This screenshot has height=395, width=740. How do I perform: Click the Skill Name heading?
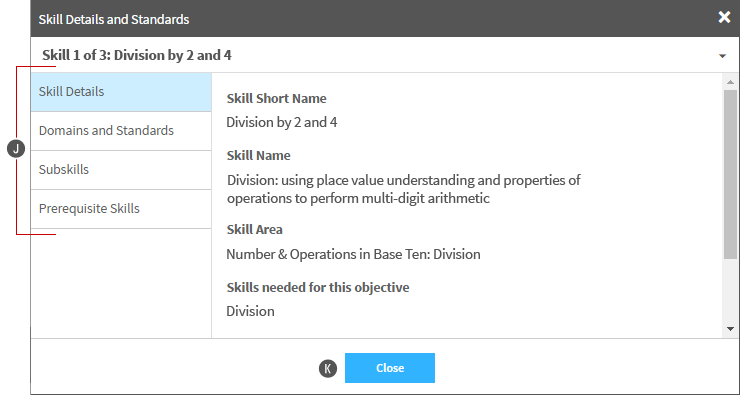point(258,156)
